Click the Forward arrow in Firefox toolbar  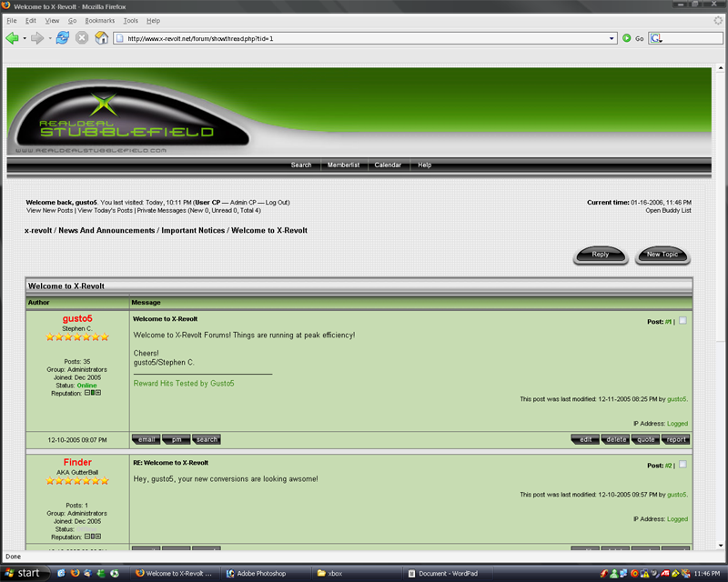click(x=37, y=38)
